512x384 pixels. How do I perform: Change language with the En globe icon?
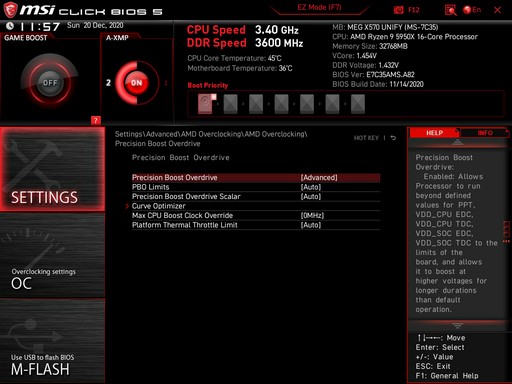pos(472,10)
